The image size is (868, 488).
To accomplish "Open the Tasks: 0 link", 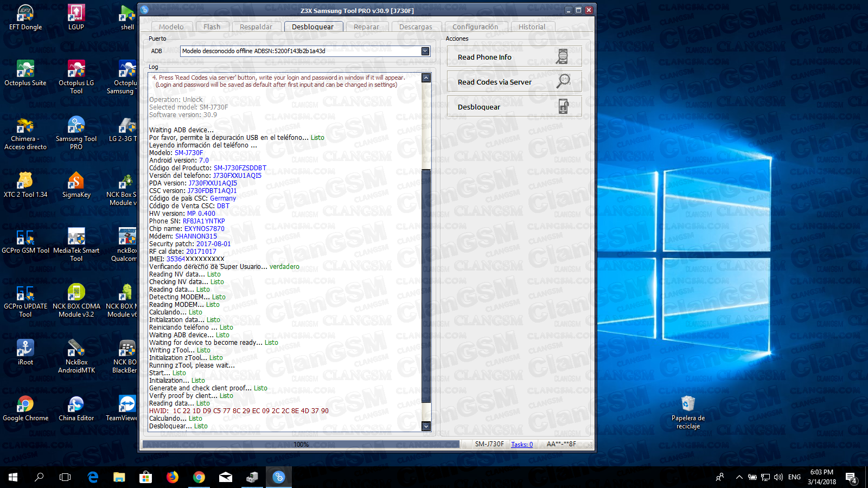I will (x=522, y=444).
